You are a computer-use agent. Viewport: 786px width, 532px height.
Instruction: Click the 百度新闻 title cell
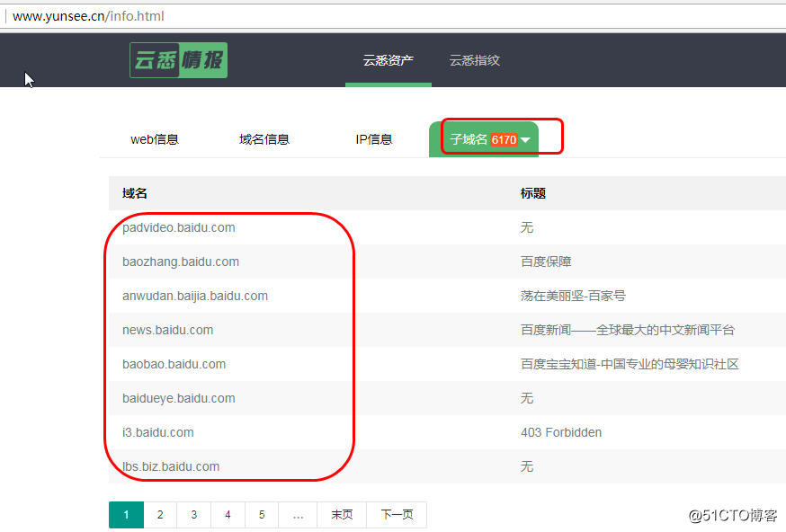click(x=628, y=330)
